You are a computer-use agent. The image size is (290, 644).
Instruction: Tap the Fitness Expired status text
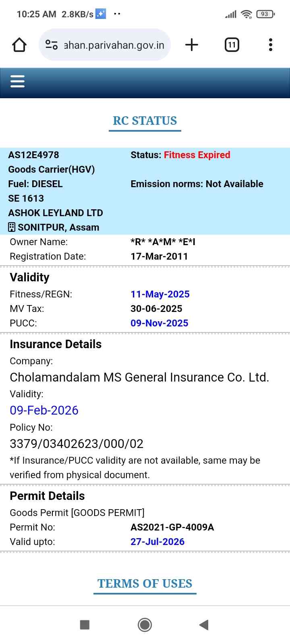pos(197,155)
